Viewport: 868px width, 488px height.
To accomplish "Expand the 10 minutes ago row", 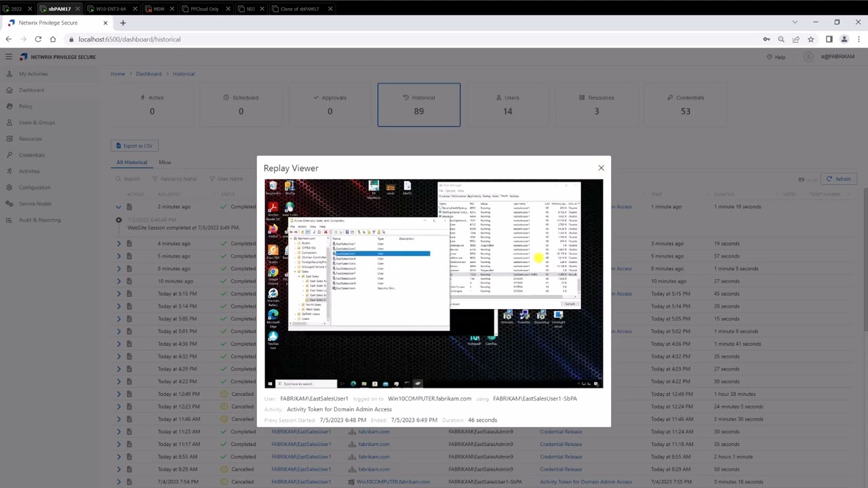I will click(x=119, y=281).
